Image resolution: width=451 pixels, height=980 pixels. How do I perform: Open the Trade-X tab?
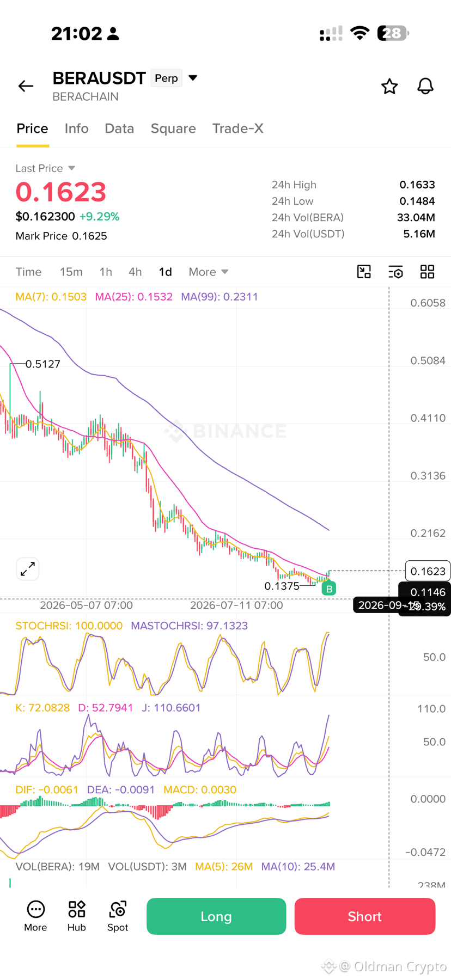point(238,128)
